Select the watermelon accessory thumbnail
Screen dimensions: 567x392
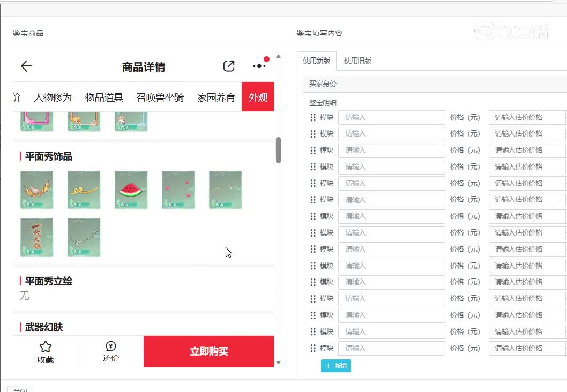point(131,190)
